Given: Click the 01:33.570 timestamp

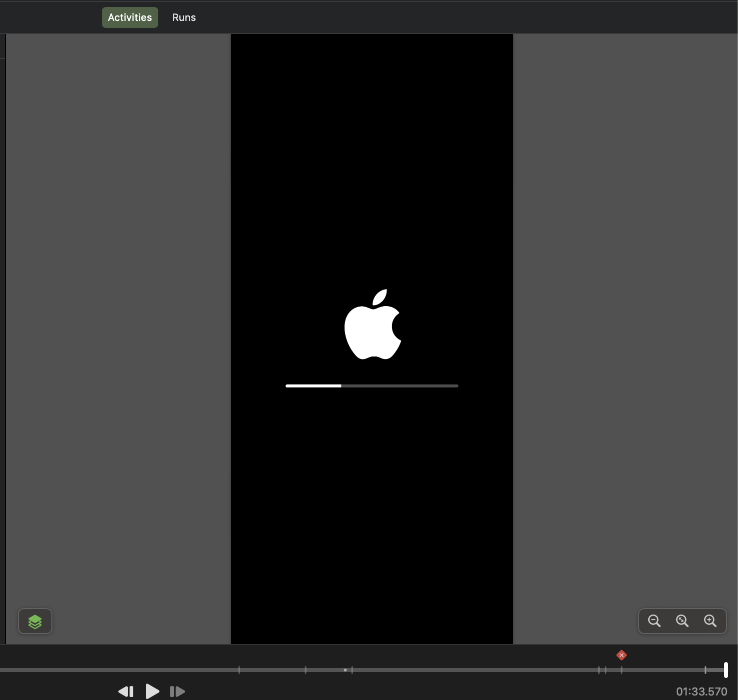Looking at the screenshot, I should coord(702,692).
